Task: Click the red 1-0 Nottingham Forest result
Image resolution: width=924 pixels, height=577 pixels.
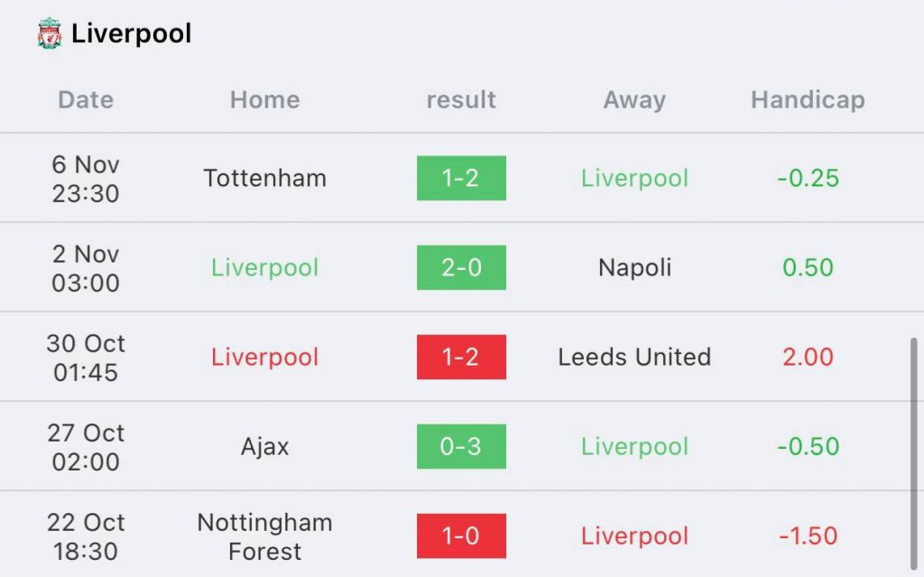Action: coord(461,535)
